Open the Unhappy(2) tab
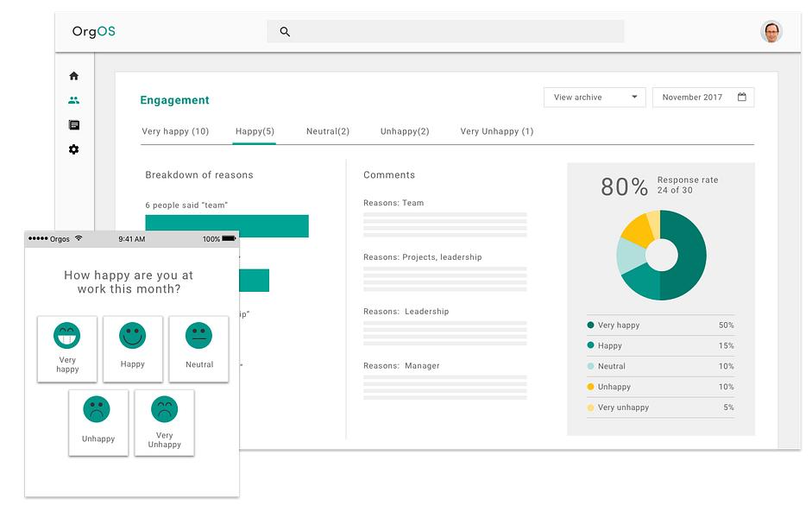This screenshot has width=812, height=518. [405, 131]
